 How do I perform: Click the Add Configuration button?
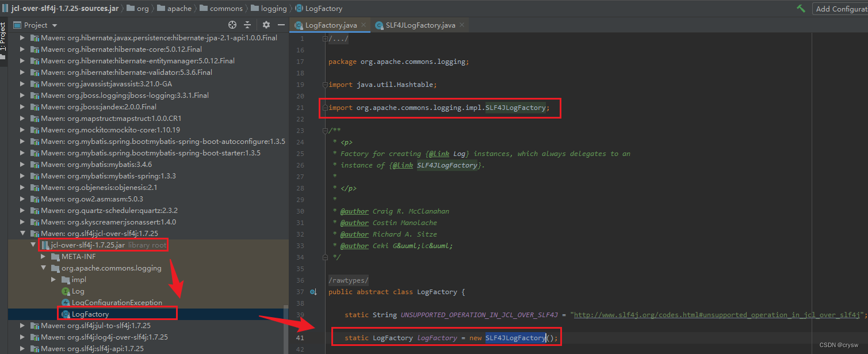click(840, 9)
